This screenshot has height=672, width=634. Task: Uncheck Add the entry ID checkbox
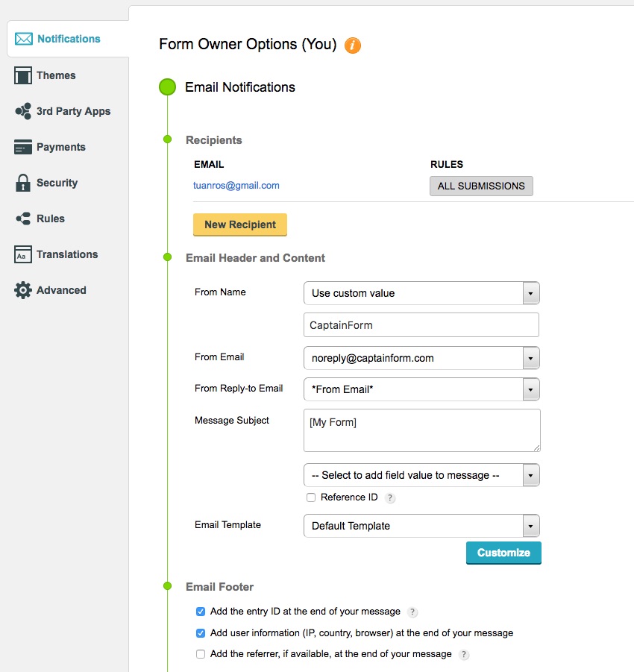pyautogui.click(x=201, y=612)
